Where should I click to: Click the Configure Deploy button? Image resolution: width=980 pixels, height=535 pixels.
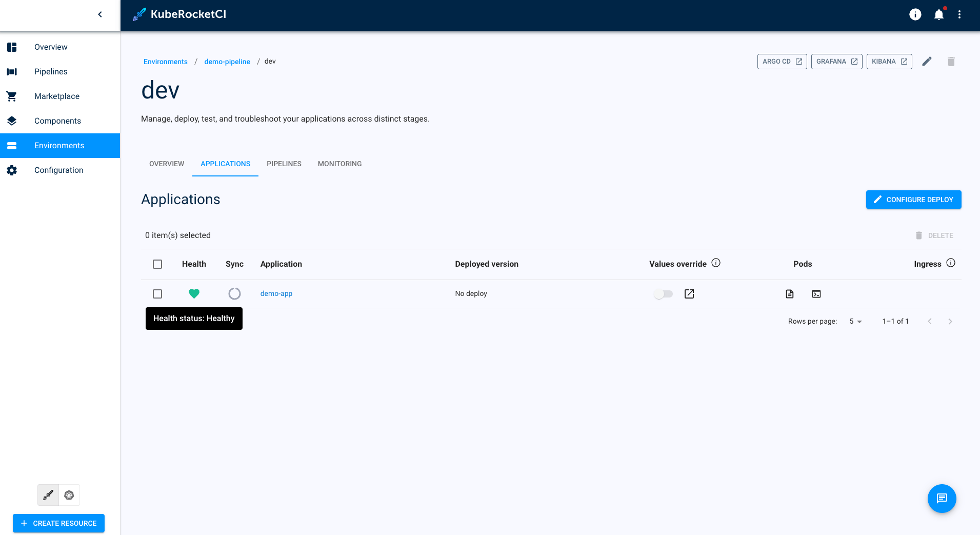pyautogui.click(x=913, y=200)
